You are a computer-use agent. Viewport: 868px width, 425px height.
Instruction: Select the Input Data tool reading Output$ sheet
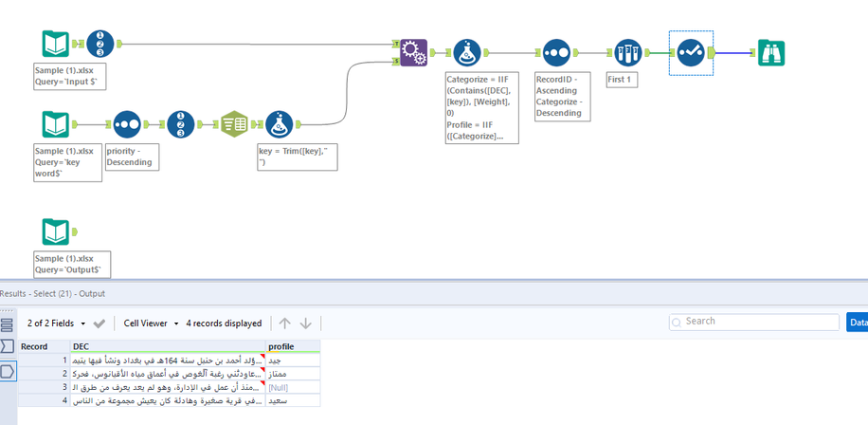tap(56, 232)
